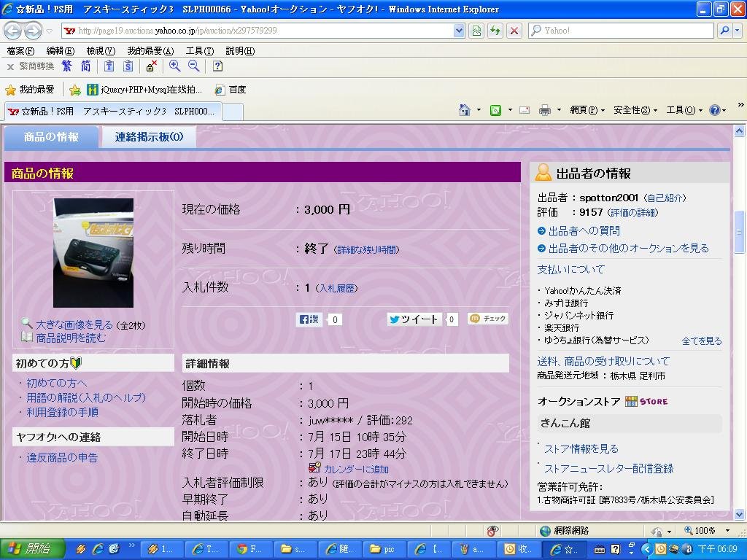Click the Facebook like 讚 button
This screenshot has height=560, width=747.
[309, 319]
